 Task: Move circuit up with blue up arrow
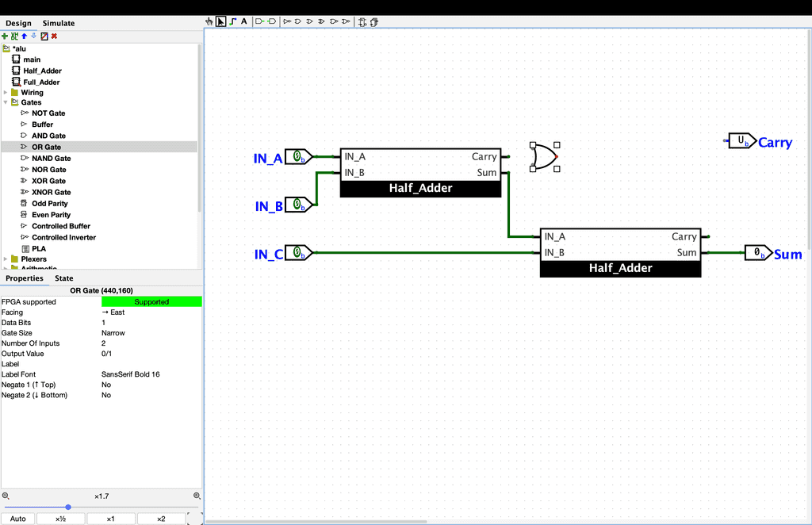click(24, 36)
